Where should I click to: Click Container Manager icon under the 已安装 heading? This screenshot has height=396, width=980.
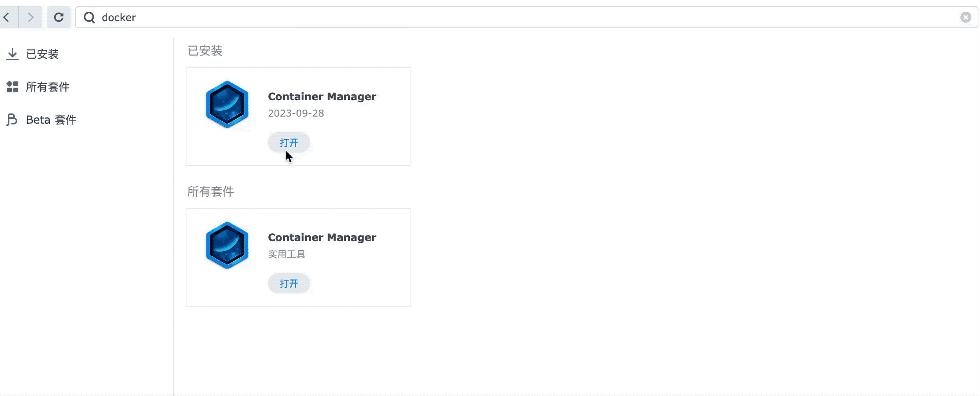pos(227,104)
